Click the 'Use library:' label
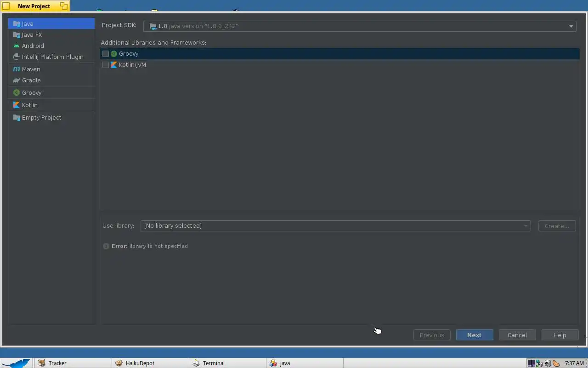Image resolution: width=588 pixels, height=368 pixels. pos(118,225)
